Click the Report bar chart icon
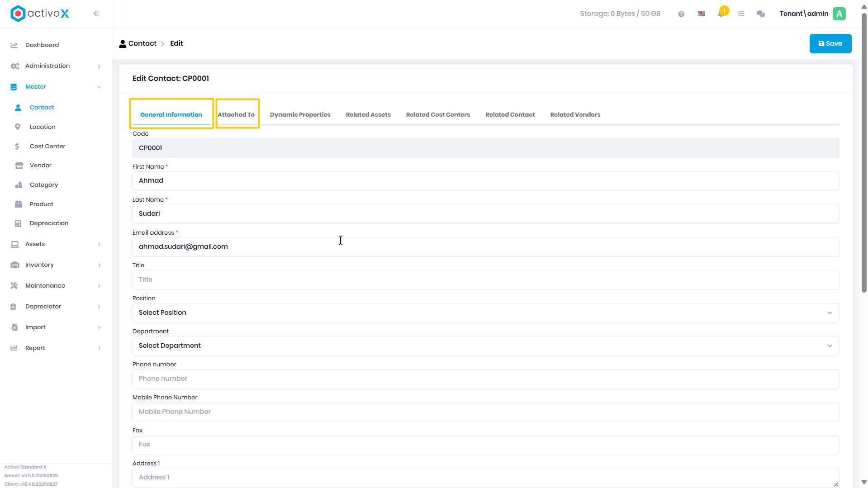This screenshot has height=488, width=868. (x=14, y=348)
